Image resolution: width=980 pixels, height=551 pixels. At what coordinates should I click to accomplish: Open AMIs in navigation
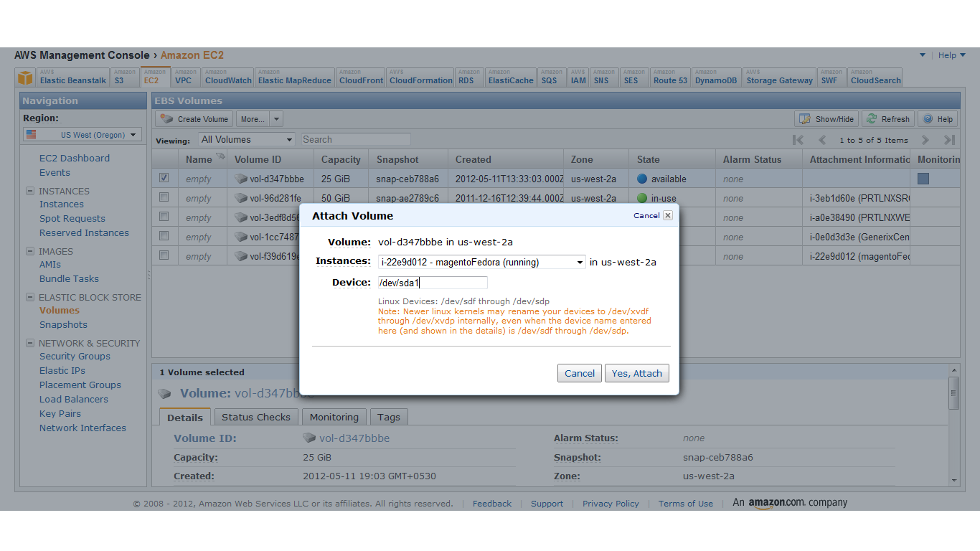pyautogui.click(x=50, y=265)
